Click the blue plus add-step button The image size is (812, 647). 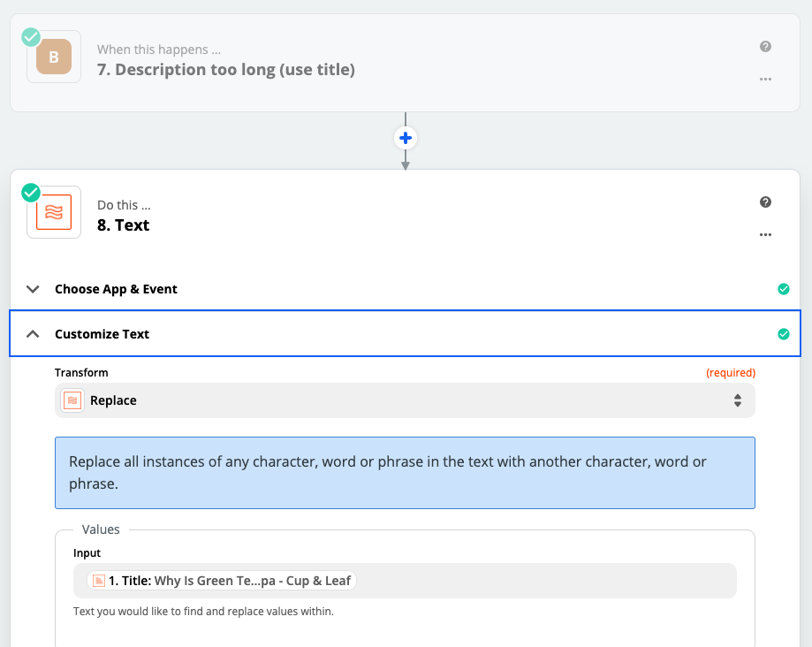tap(406, 138)
